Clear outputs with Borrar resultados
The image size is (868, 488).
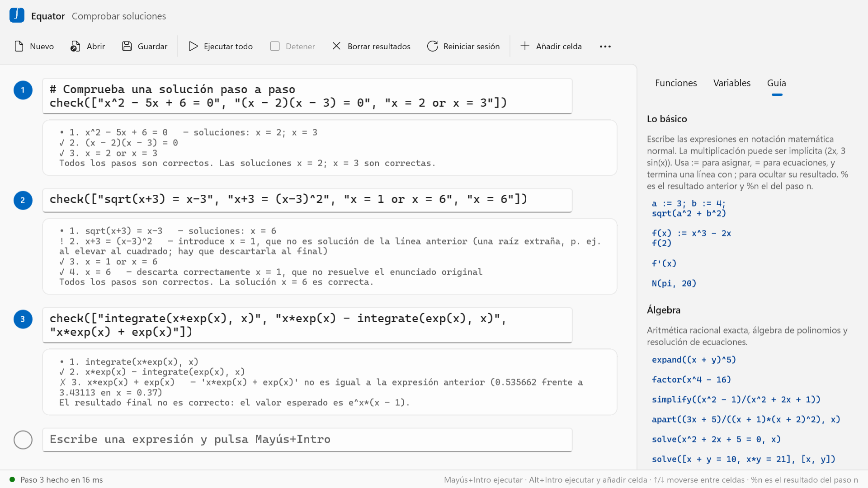coord(371,46)
